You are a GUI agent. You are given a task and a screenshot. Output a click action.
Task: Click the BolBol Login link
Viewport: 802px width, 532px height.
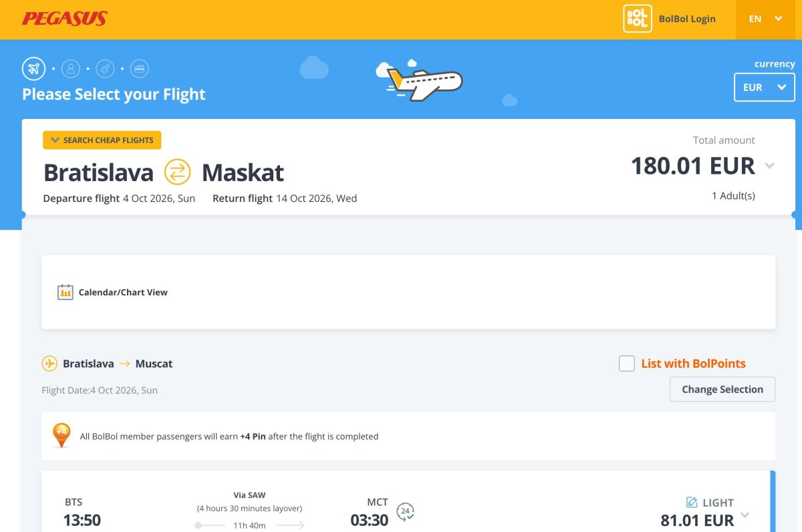tap(687, 19)
